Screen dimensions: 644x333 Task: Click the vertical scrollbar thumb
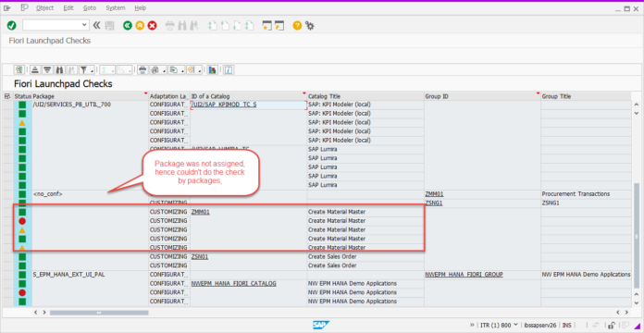pyautogui.click(x=637, y=235)
